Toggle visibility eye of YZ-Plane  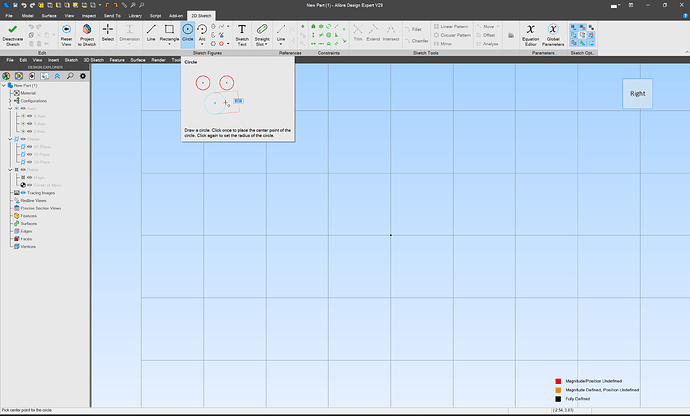30,155
